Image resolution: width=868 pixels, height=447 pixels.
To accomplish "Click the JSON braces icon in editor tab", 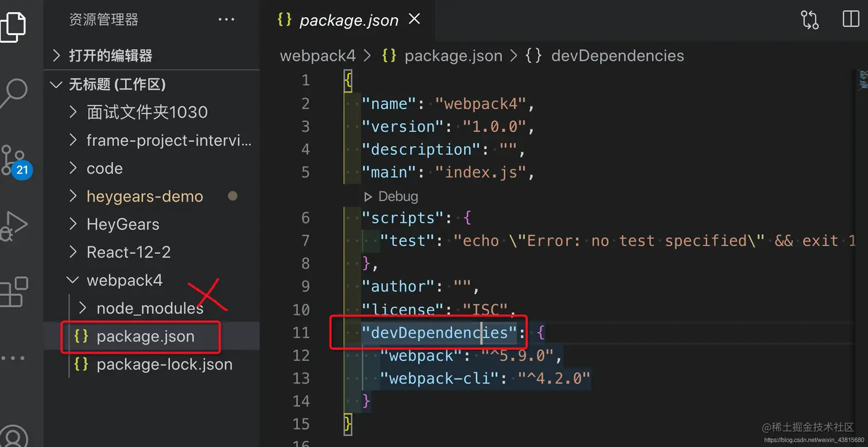I will 284,20.
